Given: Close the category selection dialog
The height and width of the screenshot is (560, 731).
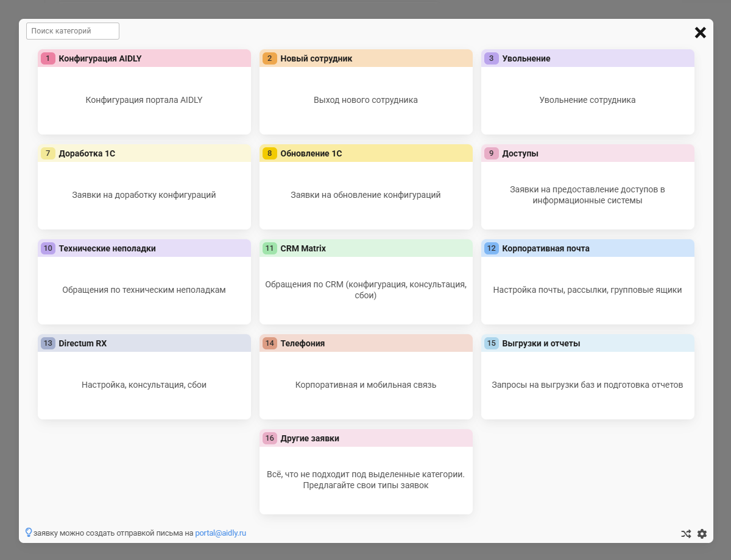Looking at the screenshot, I should tap(701, 33).
